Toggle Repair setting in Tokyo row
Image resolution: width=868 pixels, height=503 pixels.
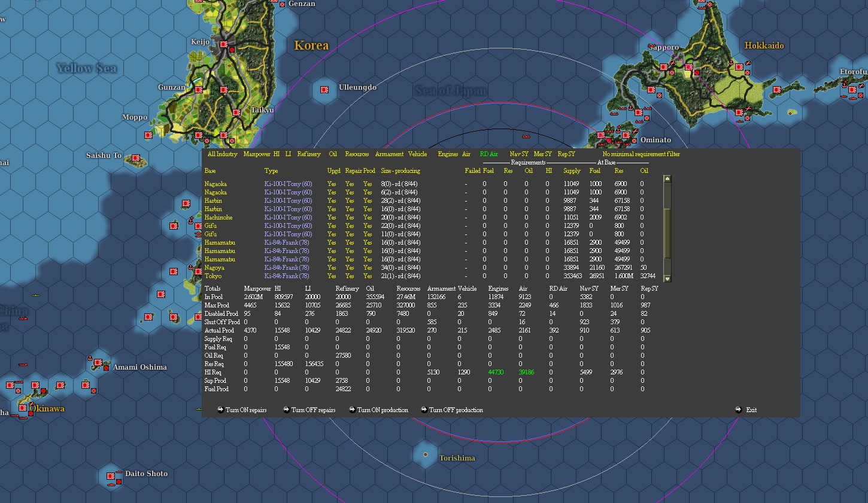(x=350, y=276)
